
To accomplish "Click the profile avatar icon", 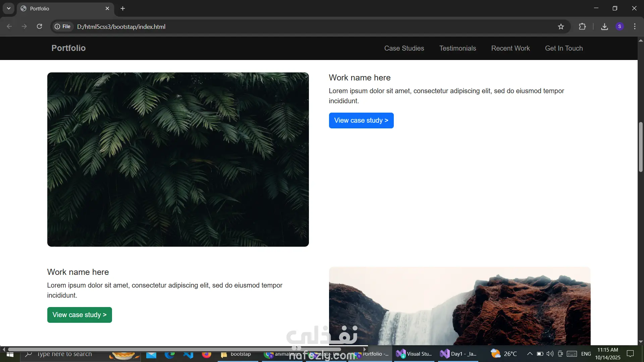I will click(x=620, y=26).
